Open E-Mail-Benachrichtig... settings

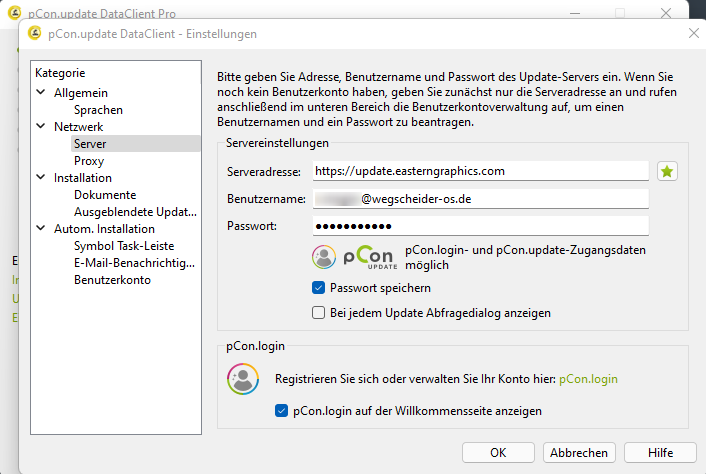point(135,263)
